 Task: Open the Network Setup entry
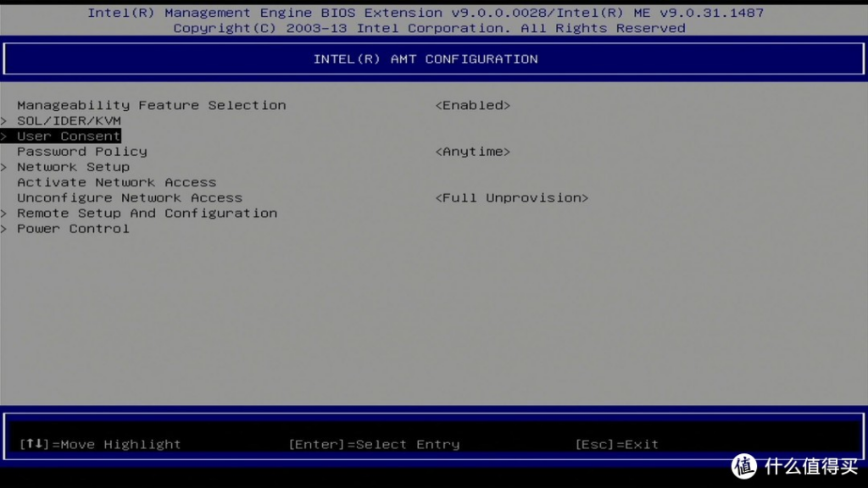point(73,168)
